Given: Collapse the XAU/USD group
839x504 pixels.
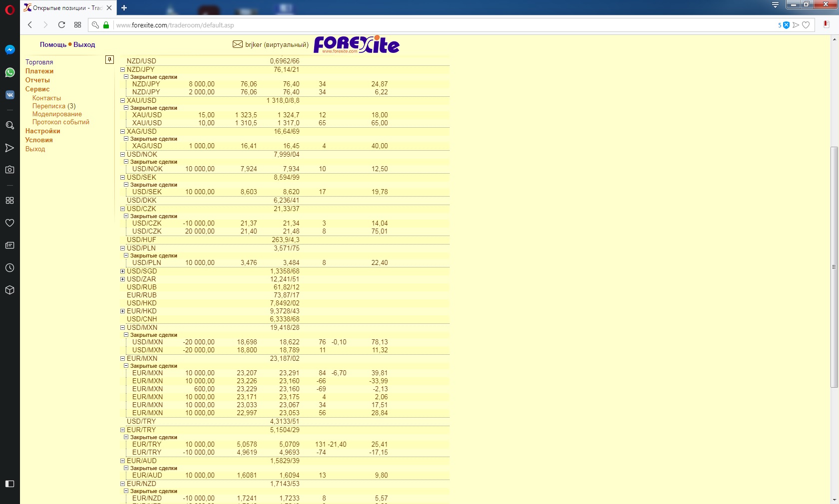Looking at the screenshot, I should (122, 101).
